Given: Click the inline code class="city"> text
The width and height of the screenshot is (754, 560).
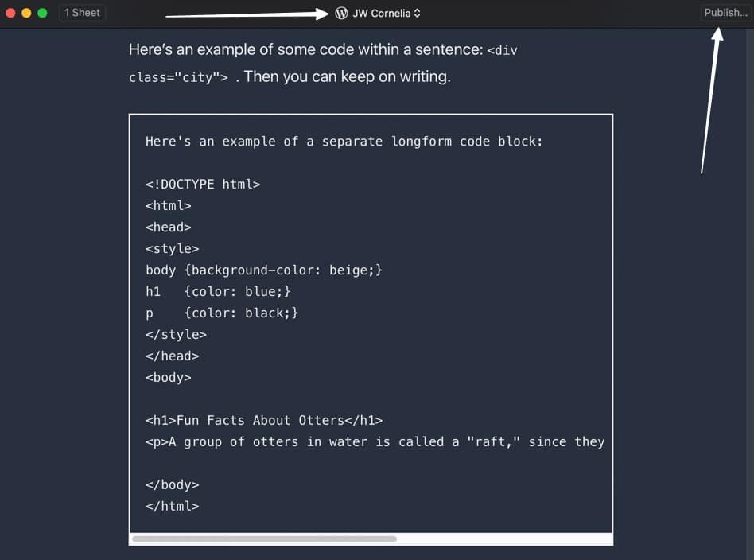Looking at the screenshot, I should [x=179, y=78].
